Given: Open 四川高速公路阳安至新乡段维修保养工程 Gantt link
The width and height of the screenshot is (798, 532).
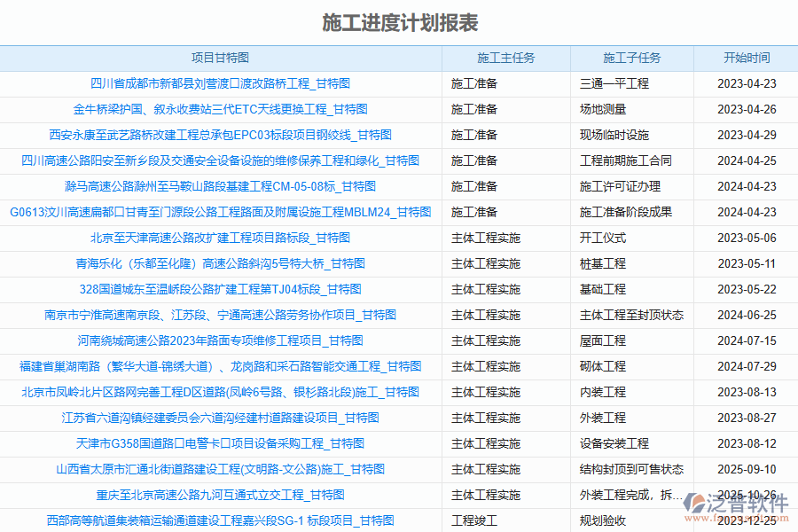Looking at the screenshot, I should pos(222,160).
